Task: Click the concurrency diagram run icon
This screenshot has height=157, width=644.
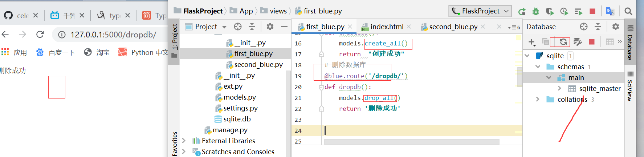Action: [x=578, y=12]
